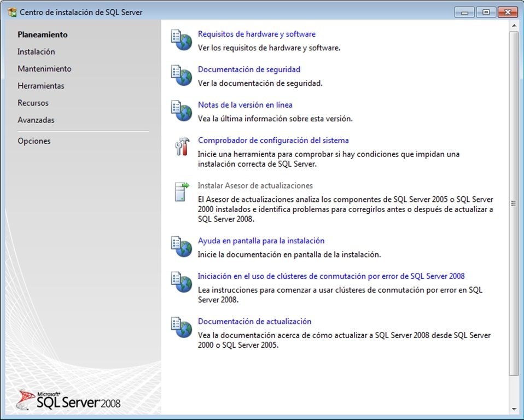
Task: Click the description starting 'Lea instrucciones para comenzar'
Action: [x=340, y=295]
